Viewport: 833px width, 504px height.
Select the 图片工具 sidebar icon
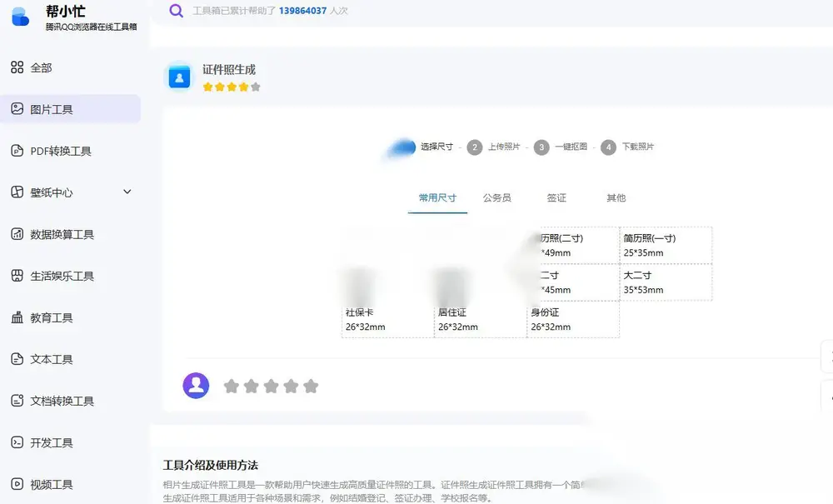tap(17, 109)
